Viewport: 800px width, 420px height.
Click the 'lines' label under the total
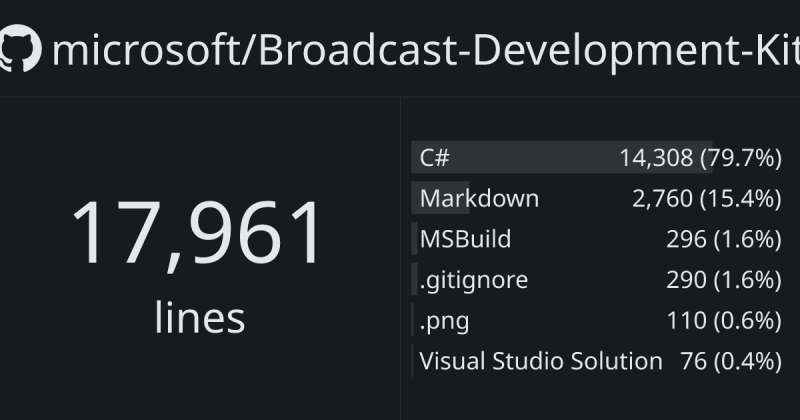pos(199,318)
